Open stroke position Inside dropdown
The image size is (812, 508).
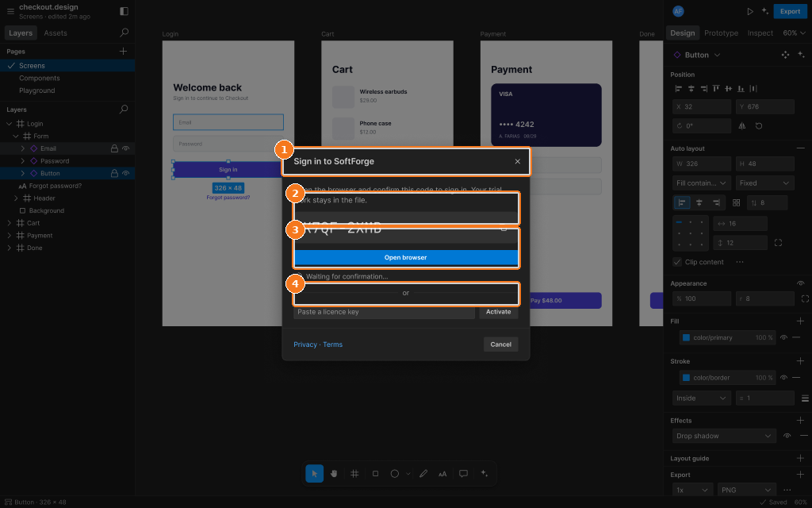[x=702, y=398]
